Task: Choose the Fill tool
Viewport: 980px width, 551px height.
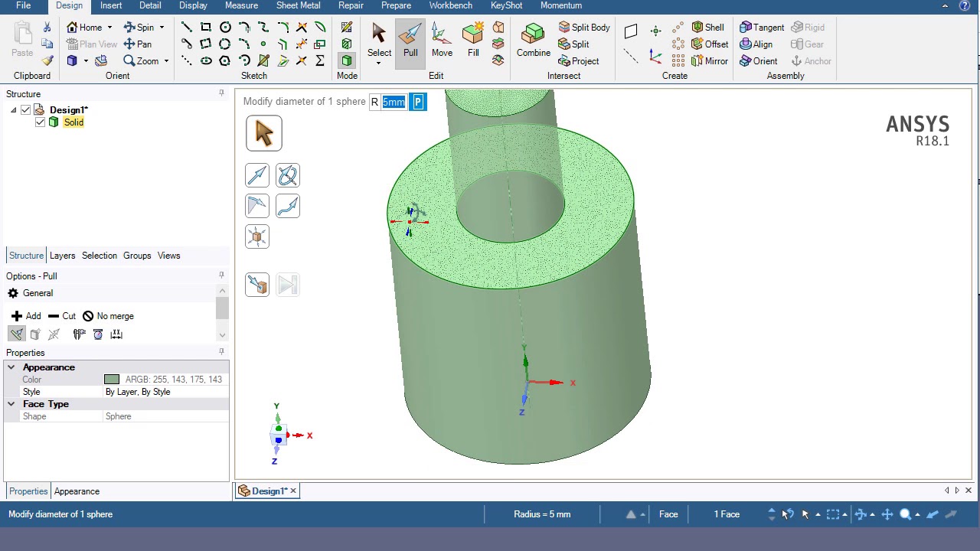Action: pos(473,42)
